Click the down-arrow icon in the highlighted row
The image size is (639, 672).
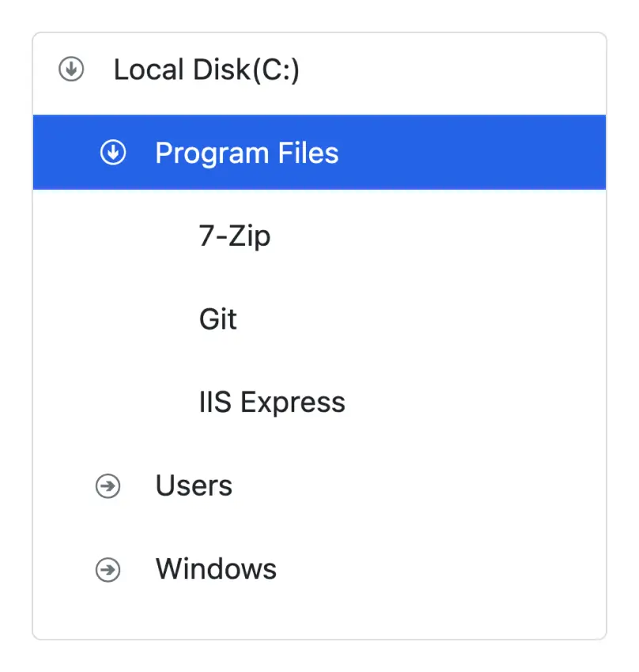tap(112, 153)
